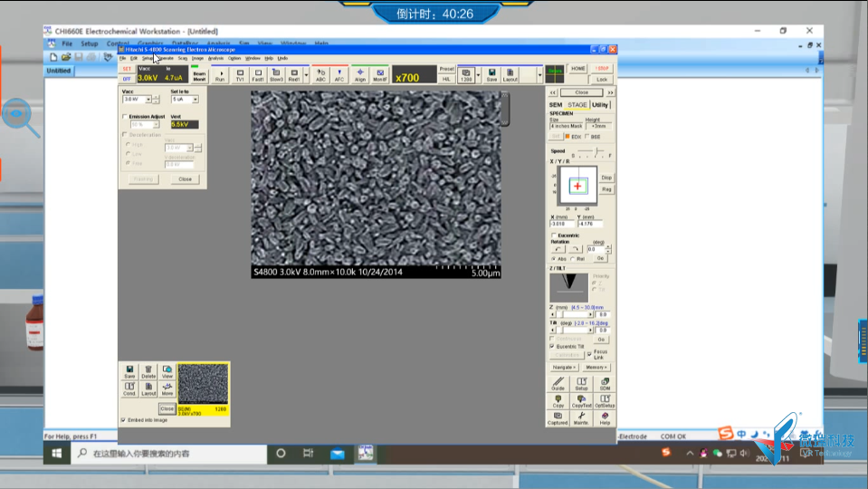Click Cond. icon in captured image panel

click(x=129, y=389)
